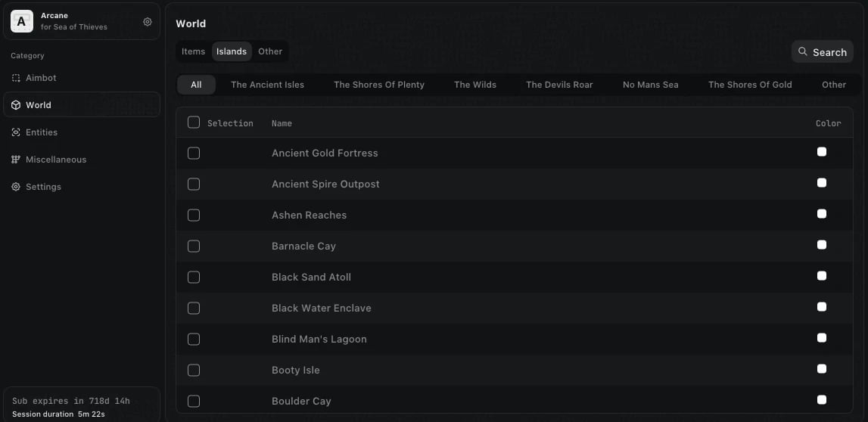868x422 pixels.
Task: Click the Arcane 'A' logo
Action: pyautogui.click(x=21, y=21)
